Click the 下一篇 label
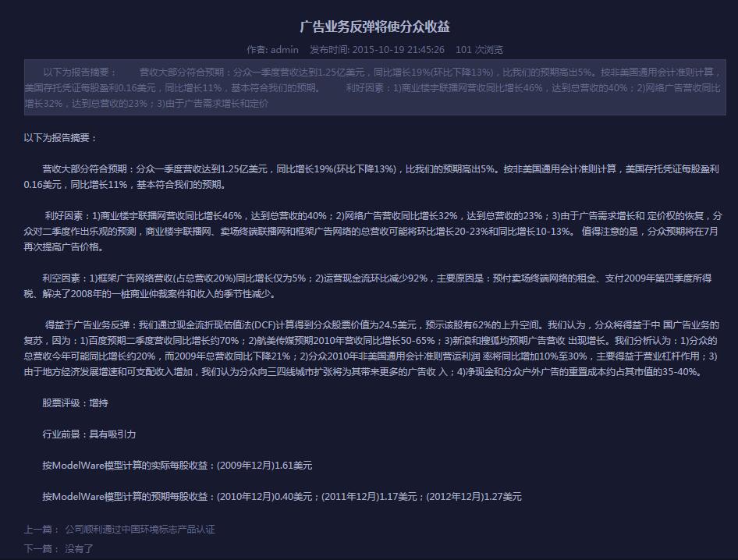This screenshot has width=738, height=560. 41,549
